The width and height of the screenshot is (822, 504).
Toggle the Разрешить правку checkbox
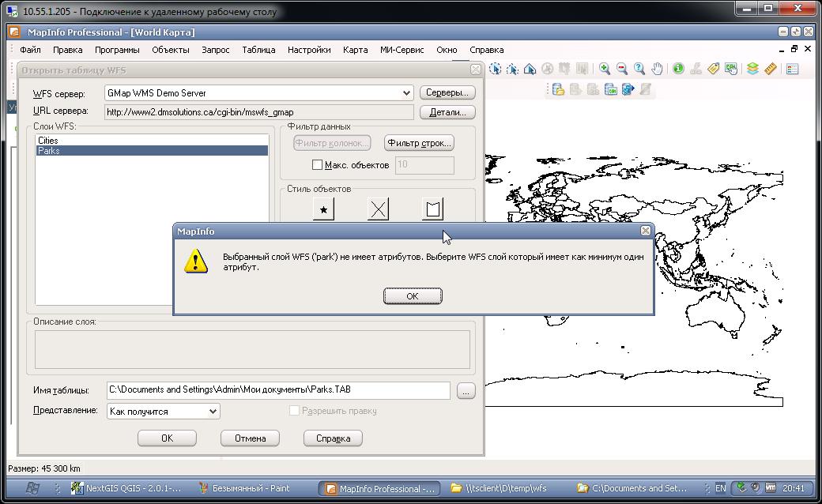click(x=295, y=410)
